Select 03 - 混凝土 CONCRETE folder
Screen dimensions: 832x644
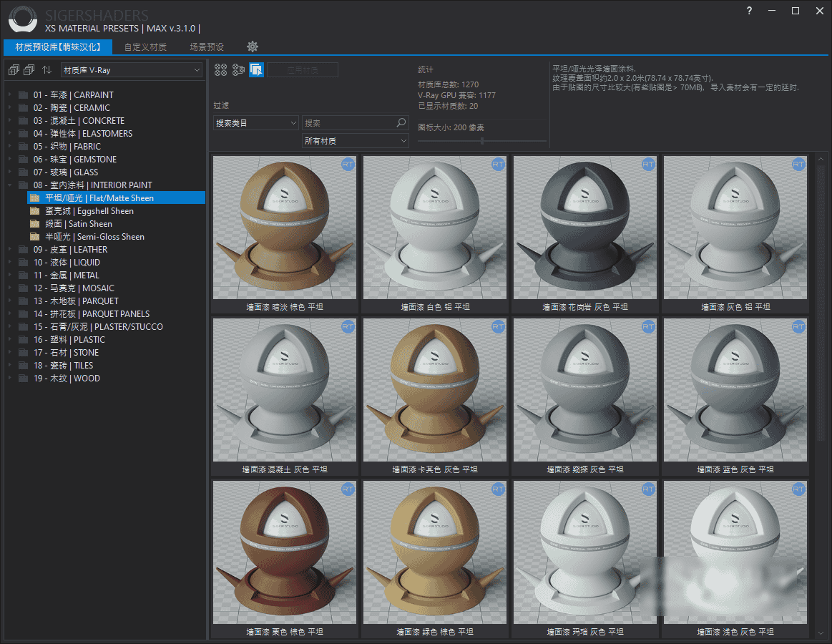tap(79, 120)
